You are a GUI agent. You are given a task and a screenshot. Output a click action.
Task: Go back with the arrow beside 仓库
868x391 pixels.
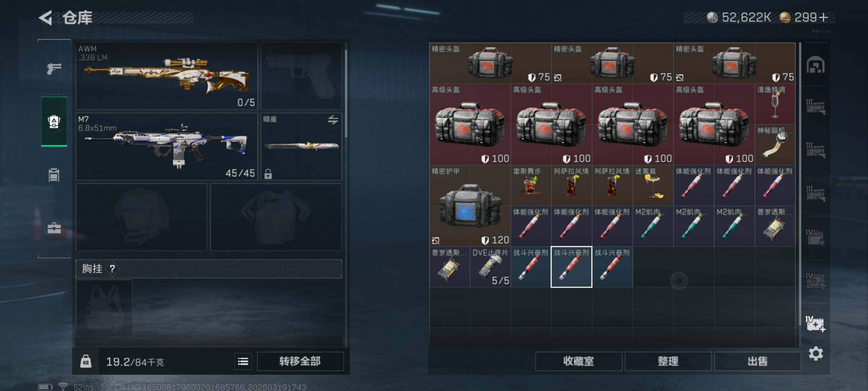tap(46, 17)
